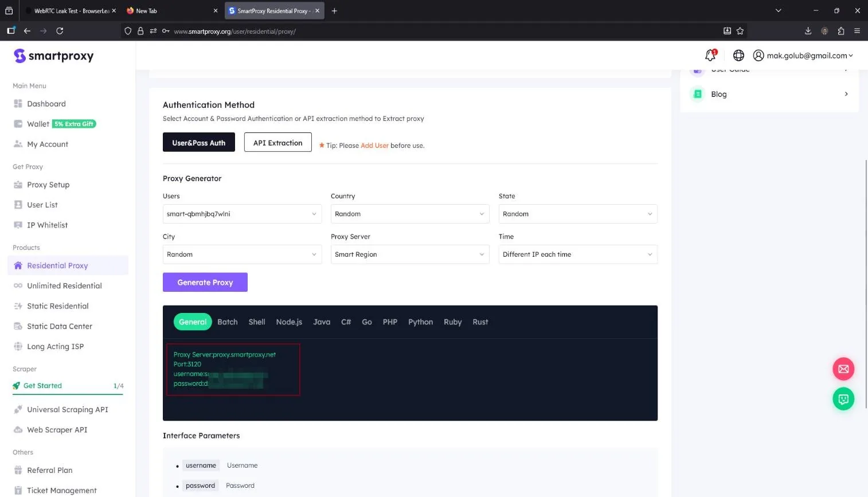868x497 pixels.
Task: Open the browser downloads icon
Action: pyautogui.click(x=808, y=31)
